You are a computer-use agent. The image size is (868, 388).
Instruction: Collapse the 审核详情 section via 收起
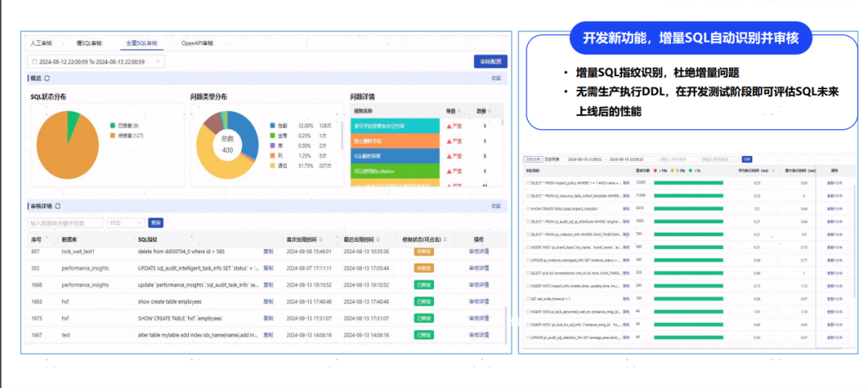pos(496,206)
